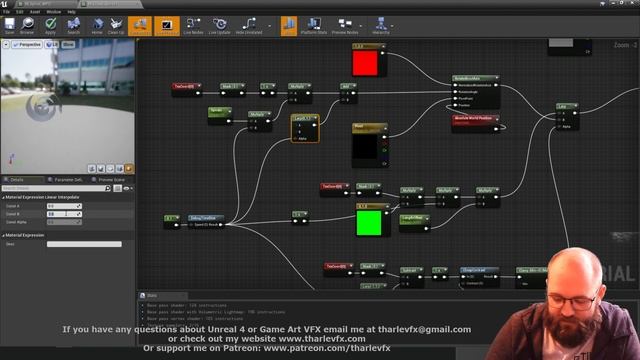Click the Preview Nodes icon
640x360 pixels.
coord(345,26)
